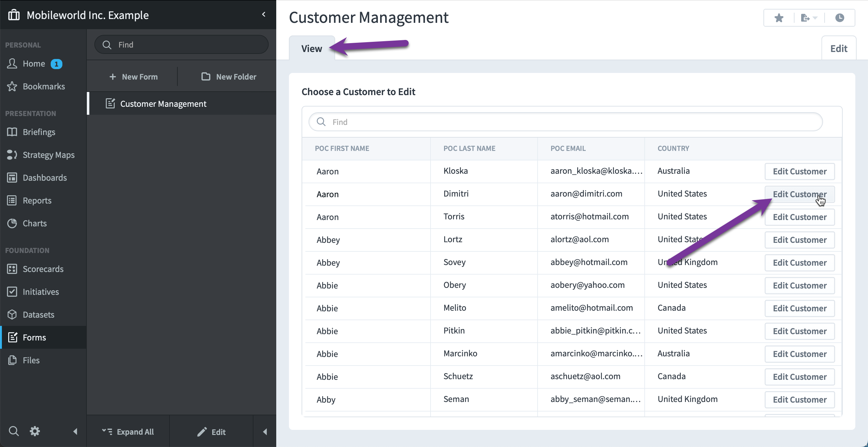The width and height of the screenshot is (868, 447).
Task: Click email atorris@hotmail.com
Action: 590,217
